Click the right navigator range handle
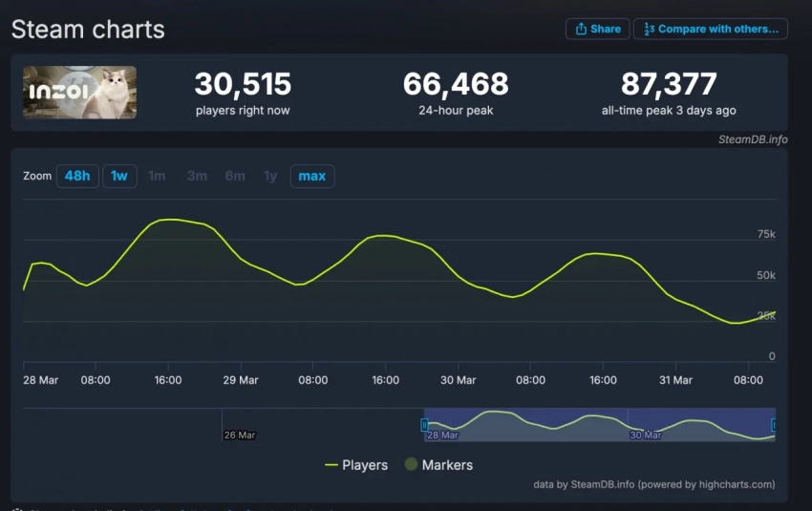The width and height of the screenshot is (812, 511). pos(774,424)
